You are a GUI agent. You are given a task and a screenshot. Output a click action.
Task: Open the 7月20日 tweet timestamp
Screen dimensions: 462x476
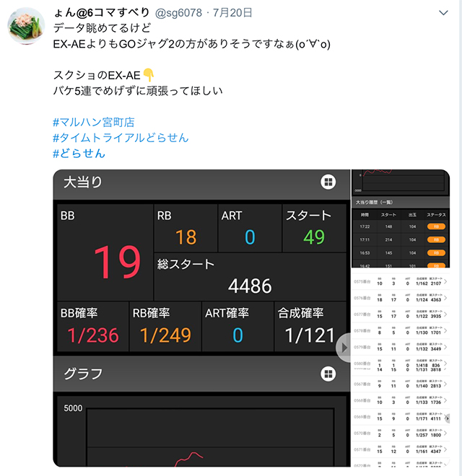pos(232,13)
